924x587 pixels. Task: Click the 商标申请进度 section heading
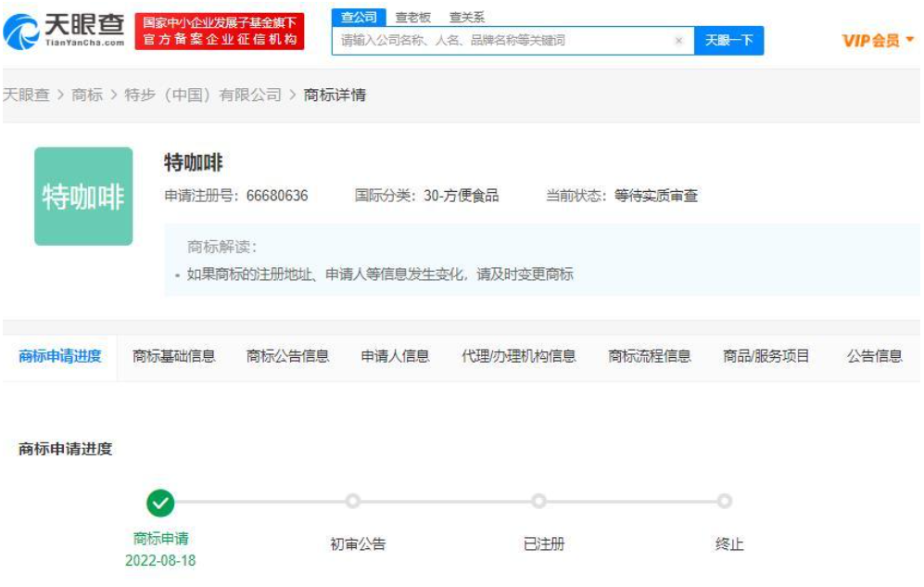pyautogui.click(x=66, y=449)
